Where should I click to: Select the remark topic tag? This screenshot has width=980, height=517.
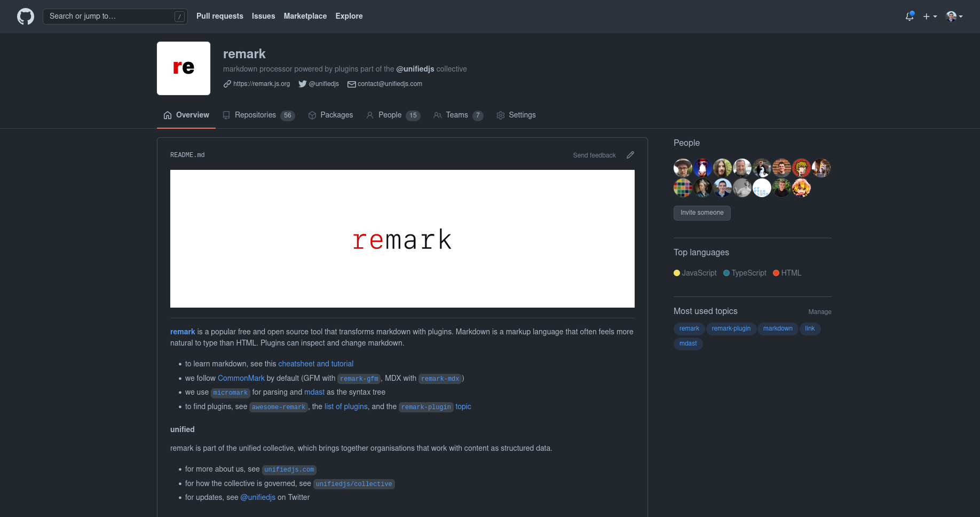click(689, 328)
